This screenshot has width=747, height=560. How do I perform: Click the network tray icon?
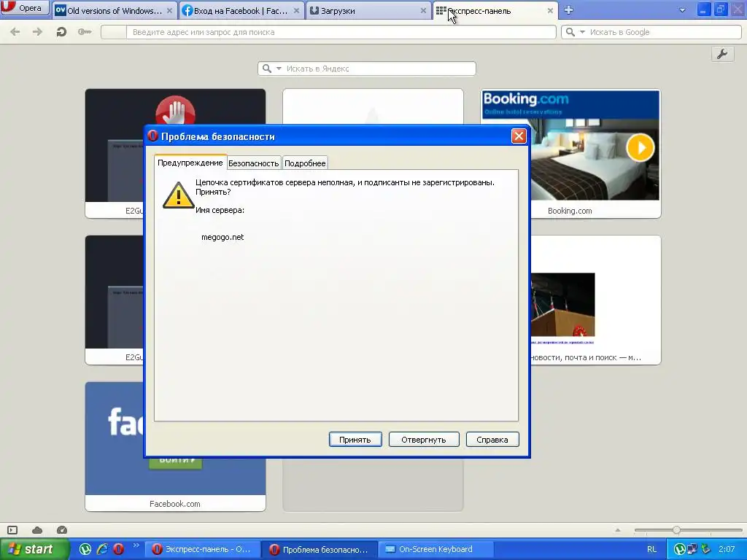point(692,549)
